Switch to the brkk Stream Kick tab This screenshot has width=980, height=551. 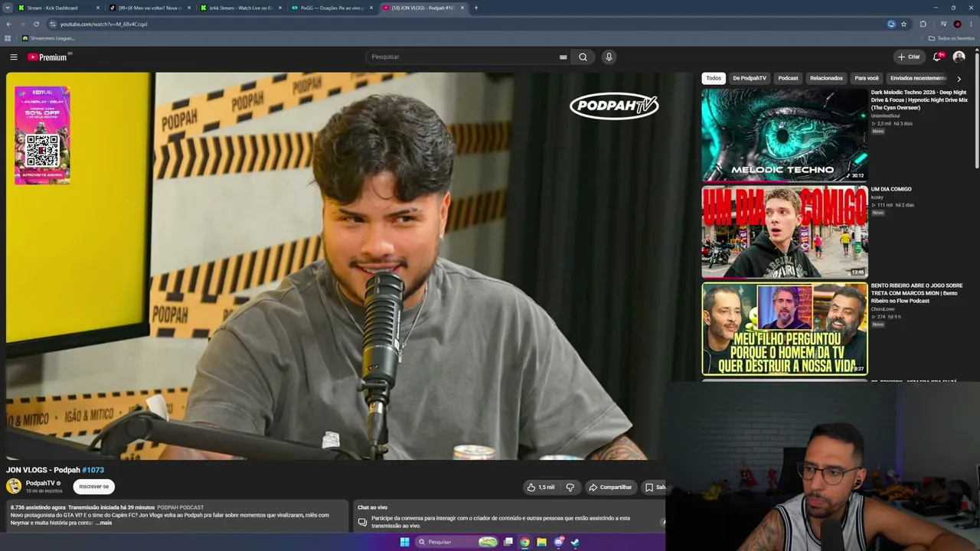coord(241,8)
